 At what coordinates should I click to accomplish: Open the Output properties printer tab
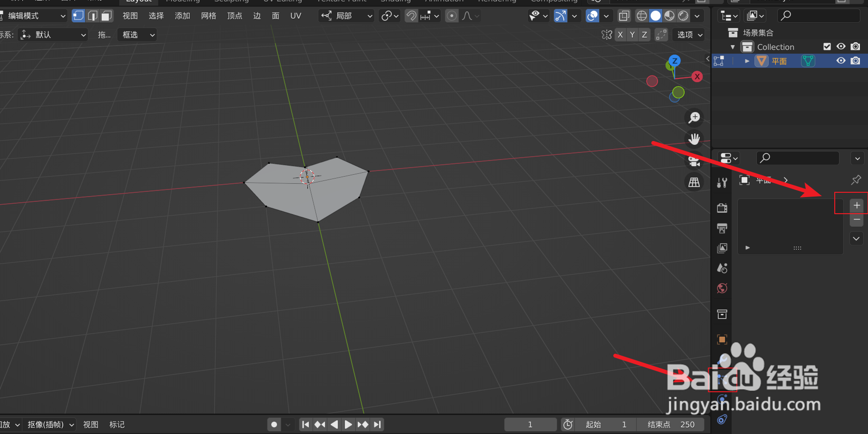tap(722, 228)
